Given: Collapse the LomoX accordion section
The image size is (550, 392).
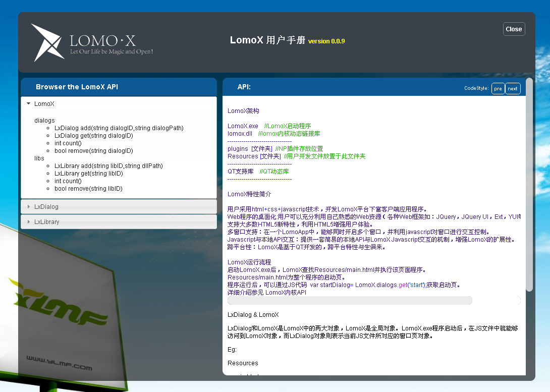Looking at the screenshot, I should 119,104.
